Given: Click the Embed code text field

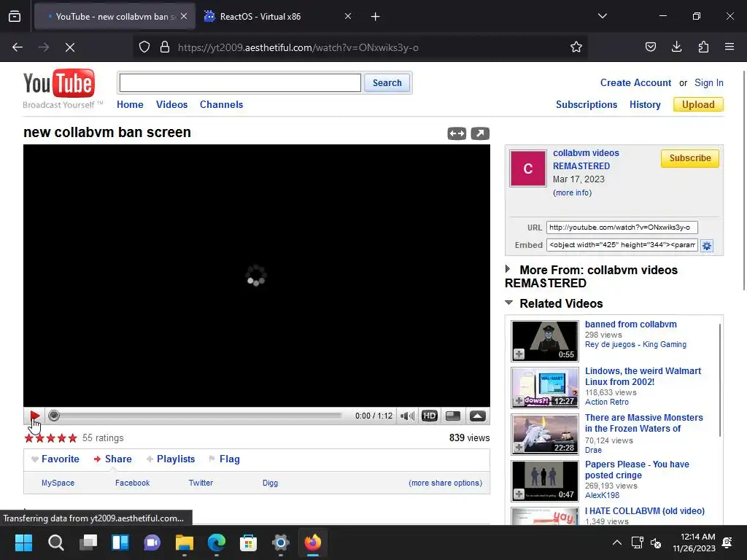Looking at the screenshot, I should [622, 245].
